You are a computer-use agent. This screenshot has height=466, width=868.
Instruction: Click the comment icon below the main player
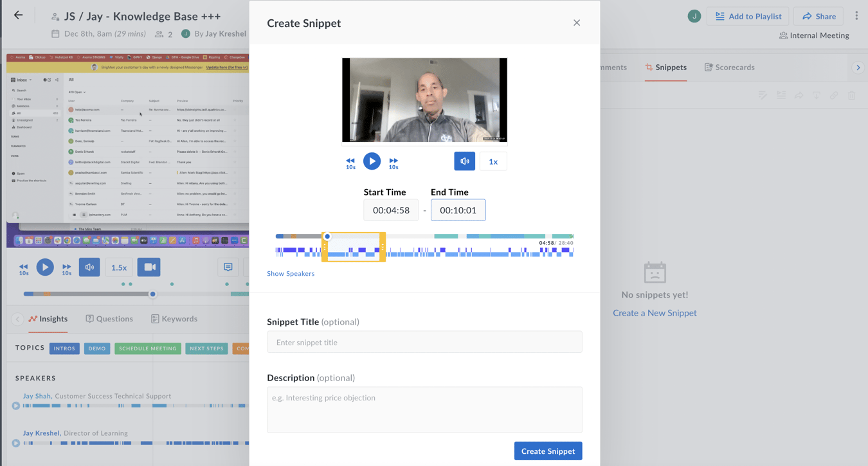click(228, 267)
